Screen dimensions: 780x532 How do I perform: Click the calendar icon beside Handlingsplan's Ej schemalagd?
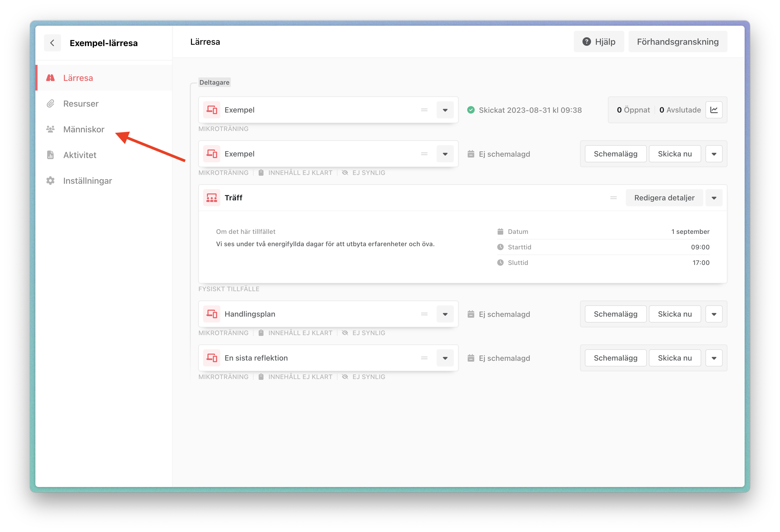pos(471,314)
